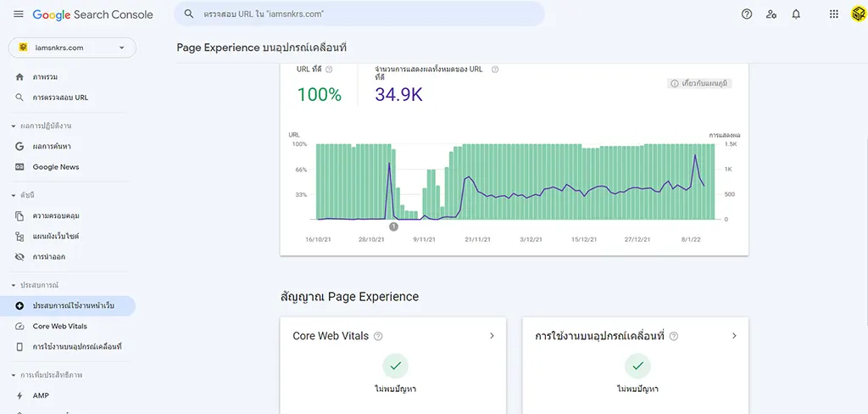Click the info icon next to URL ที่ดี
The image size is (868, 414).
(x=329, y=70)
